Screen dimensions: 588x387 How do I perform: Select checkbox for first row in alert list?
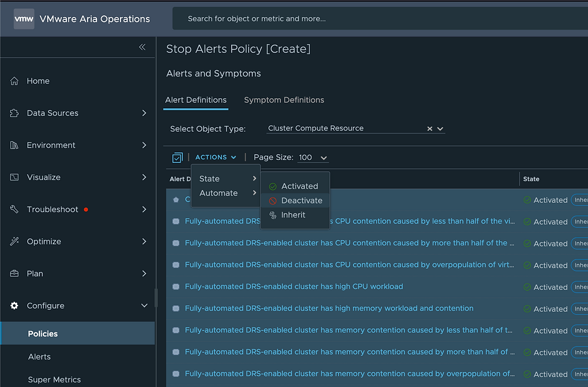(x=176, y=199)
